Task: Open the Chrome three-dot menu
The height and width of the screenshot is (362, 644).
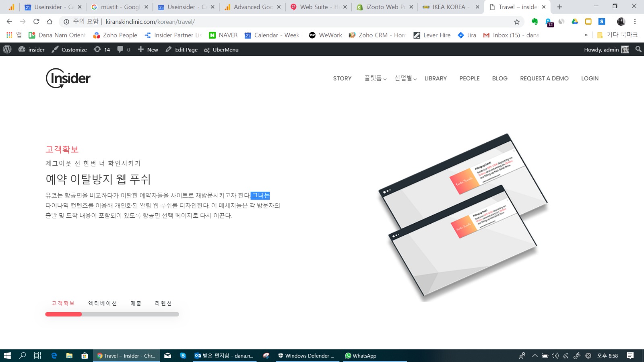Action: 635,22
